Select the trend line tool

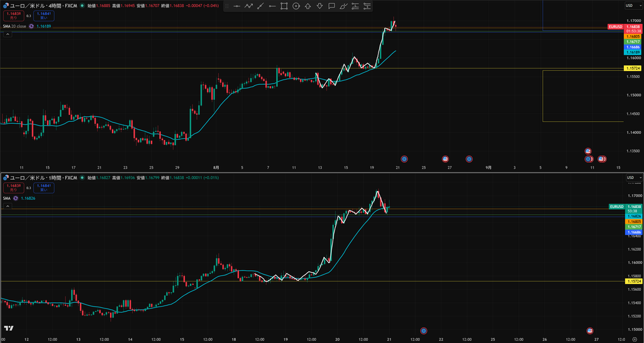[x=260, y=6]
